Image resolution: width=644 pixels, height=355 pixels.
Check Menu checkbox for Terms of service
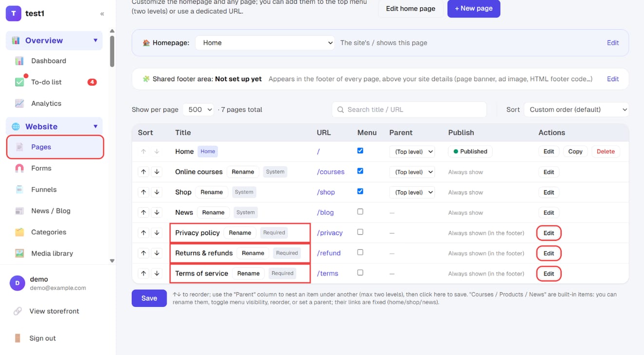360,273
